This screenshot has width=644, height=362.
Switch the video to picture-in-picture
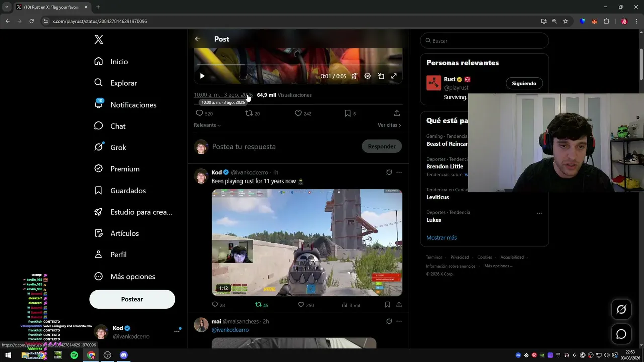[381, 76]
